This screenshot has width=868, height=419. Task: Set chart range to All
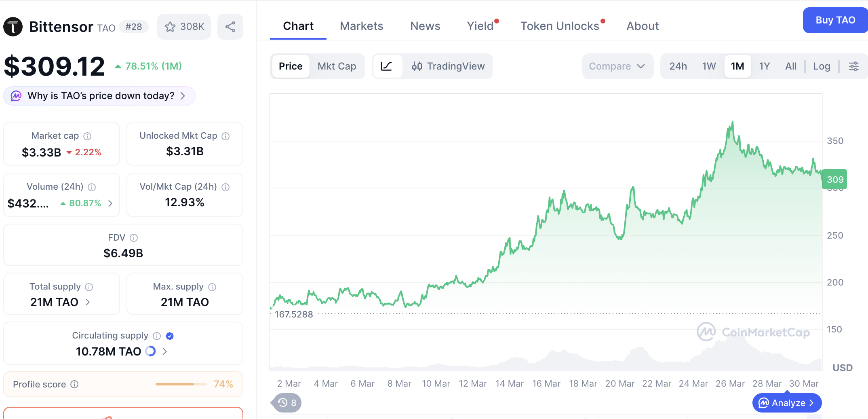791,66
